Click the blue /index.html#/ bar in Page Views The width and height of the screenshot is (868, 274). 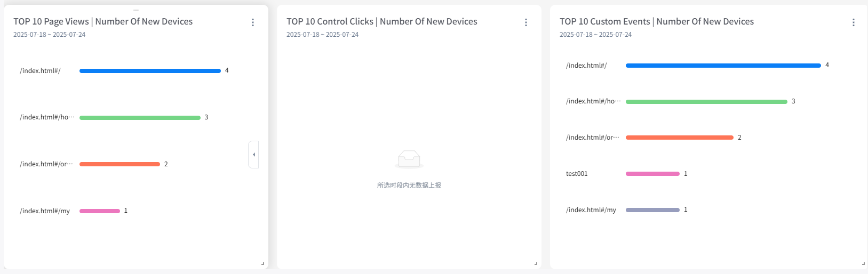(x=150, y=71)
